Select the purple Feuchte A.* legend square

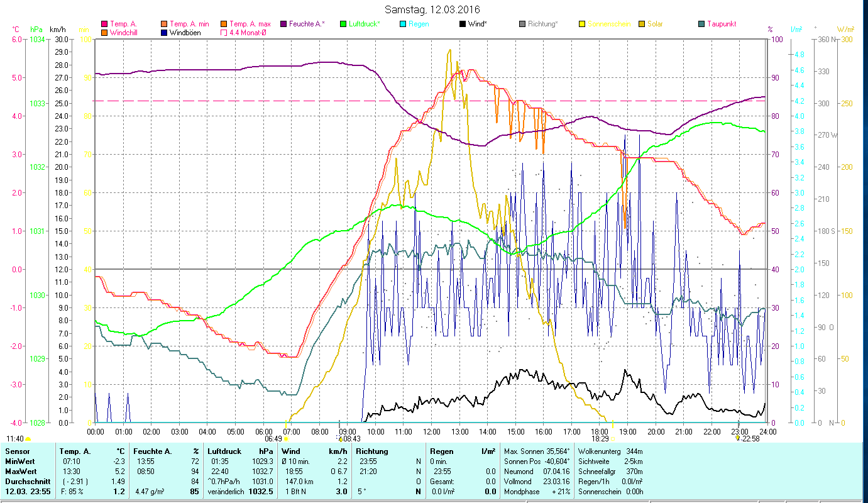[283, 25]
